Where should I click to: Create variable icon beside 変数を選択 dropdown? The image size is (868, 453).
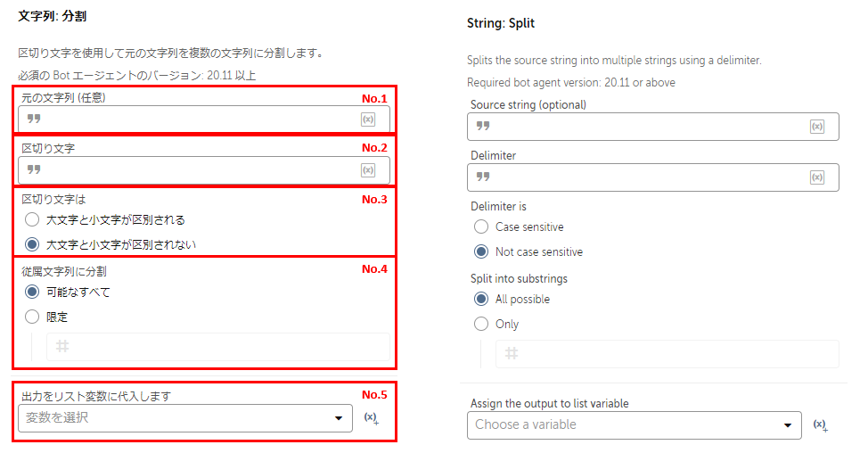point(372,418)
